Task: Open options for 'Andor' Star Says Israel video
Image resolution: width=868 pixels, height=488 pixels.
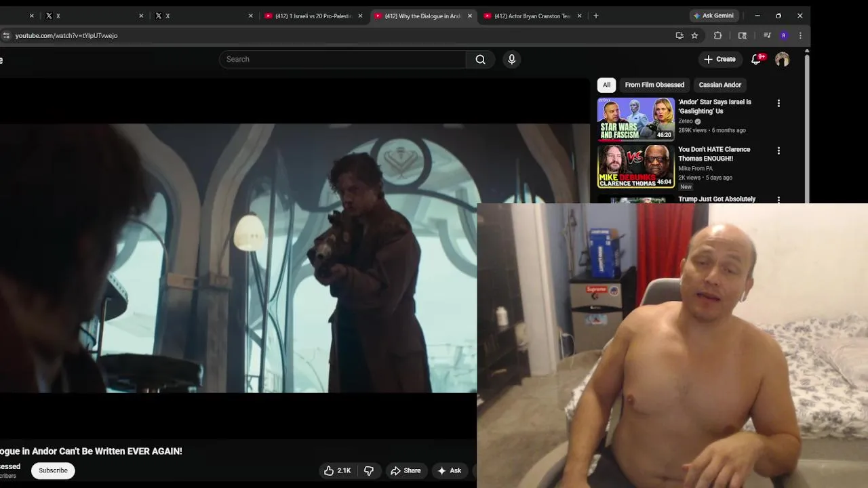Action: (778, 103)
